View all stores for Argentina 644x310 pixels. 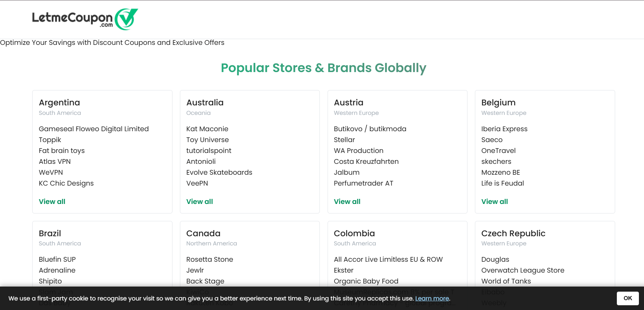52,202
